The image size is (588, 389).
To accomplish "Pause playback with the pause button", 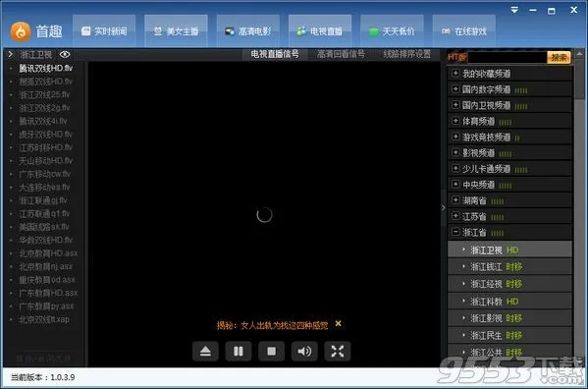I will [x=239, y=352].
